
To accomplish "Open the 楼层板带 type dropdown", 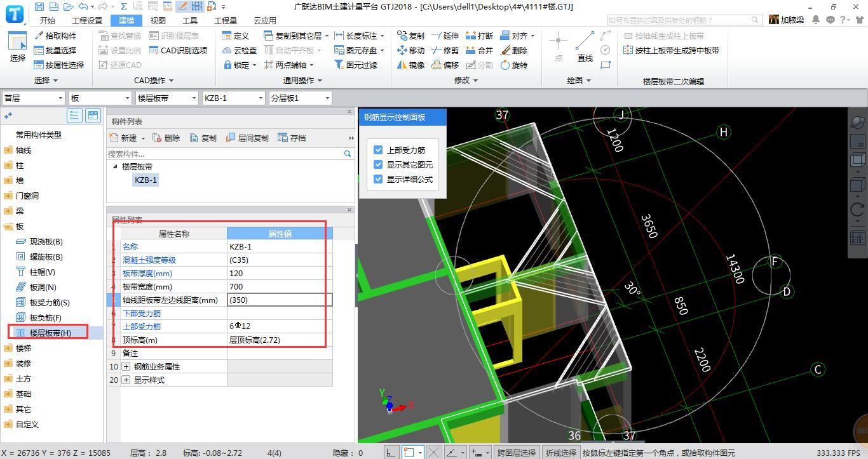I will [x=166, y=98].
